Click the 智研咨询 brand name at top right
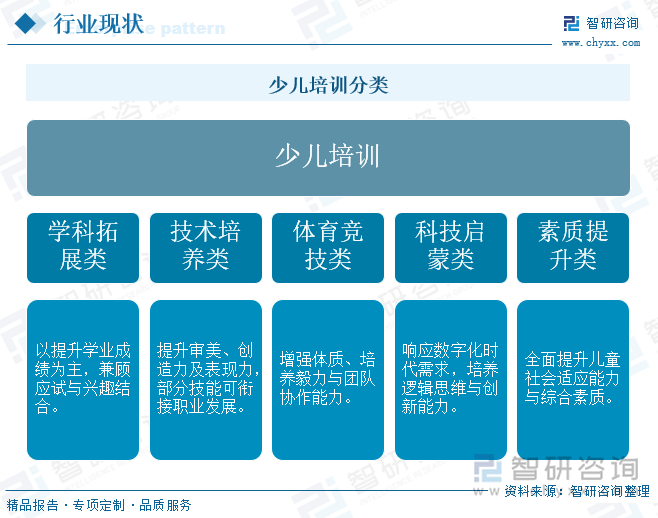Viewport: 658px width, 518px height. click(x=612, y=23)
